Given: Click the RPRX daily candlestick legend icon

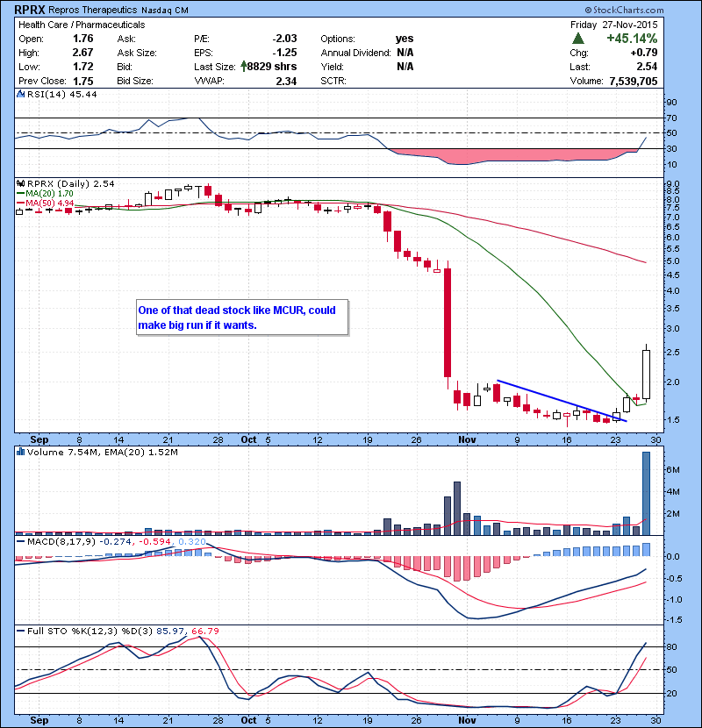Looking at the screenshot, I should click(20, 184).
